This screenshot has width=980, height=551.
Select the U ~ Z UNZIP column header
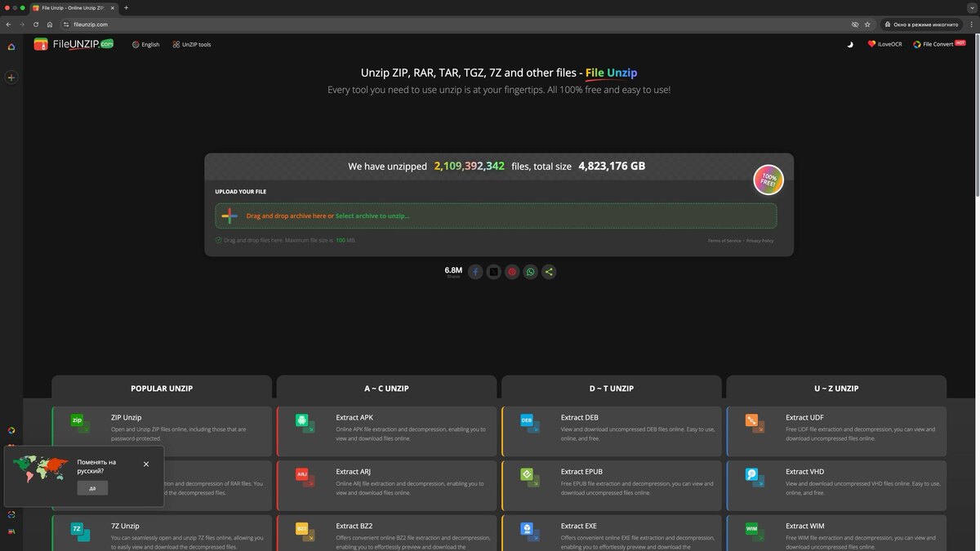click(836, 389)
